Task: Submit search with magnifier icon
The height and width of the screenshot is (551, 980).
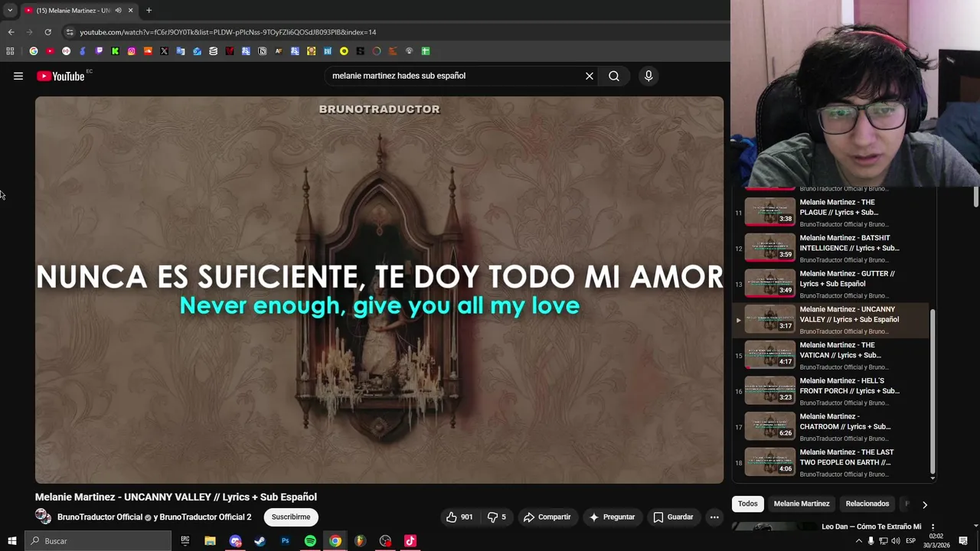Action: click(614, 76)
